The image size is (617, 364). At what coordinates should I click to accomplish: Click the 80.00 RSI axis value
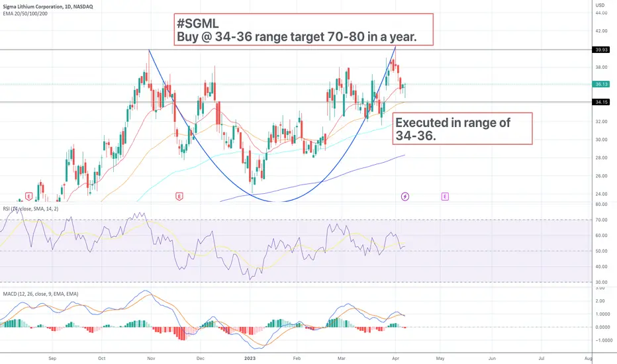[x=601, y=205]
